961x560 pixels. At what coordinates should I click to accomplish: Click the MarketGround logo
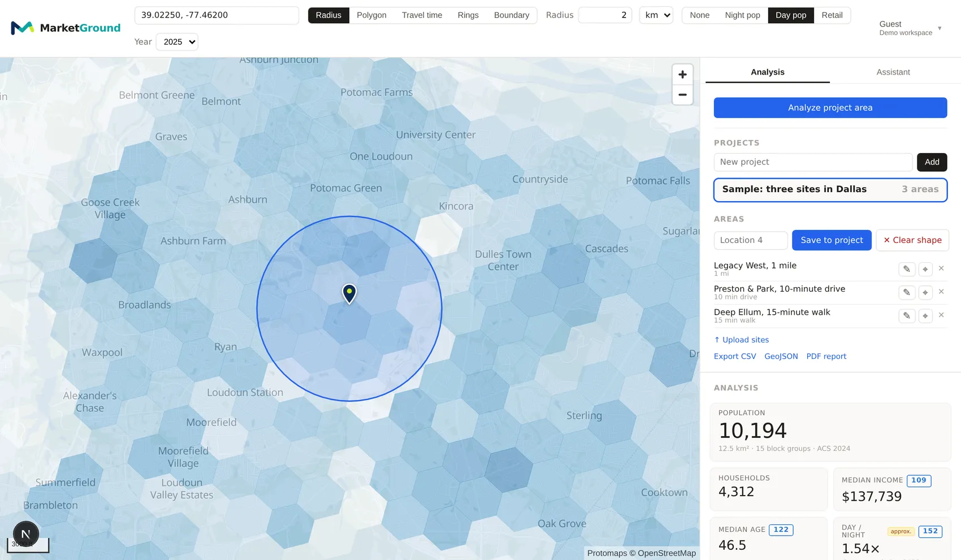tap(66, 28)
